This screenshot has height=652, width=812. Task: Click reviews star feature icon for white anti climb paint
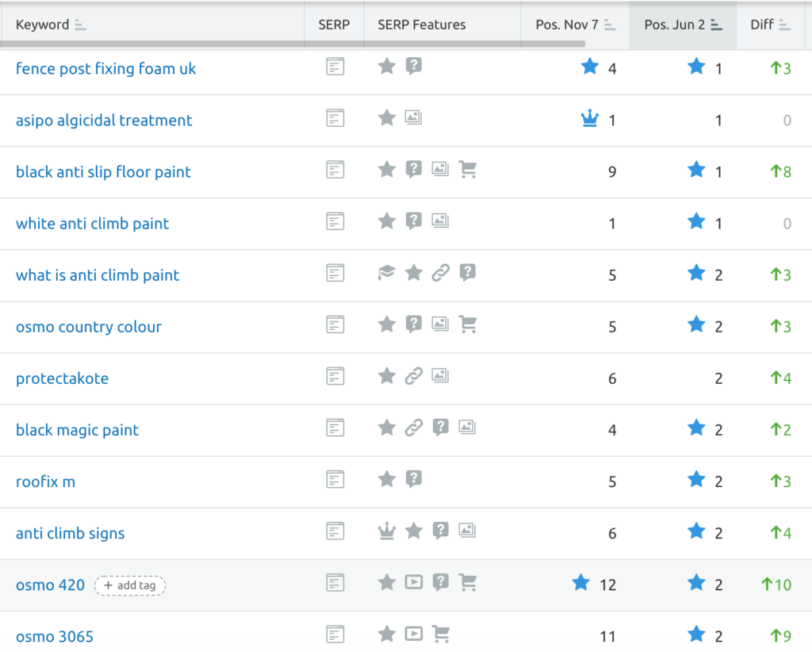[386, 221]
